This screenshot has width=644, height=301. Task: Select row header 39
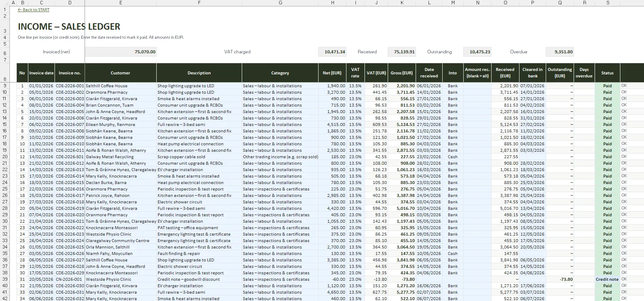[x=5, y=279]
